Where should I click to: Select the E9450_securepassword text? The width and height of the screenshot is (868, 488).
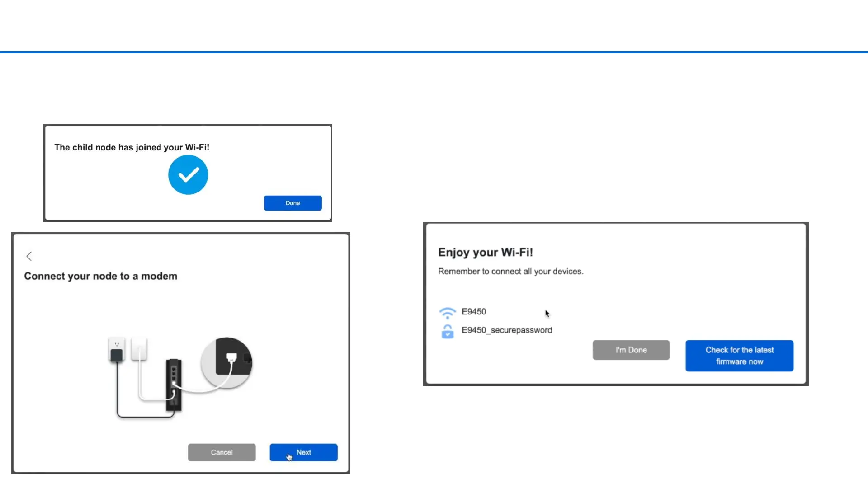tap(507, 330)
